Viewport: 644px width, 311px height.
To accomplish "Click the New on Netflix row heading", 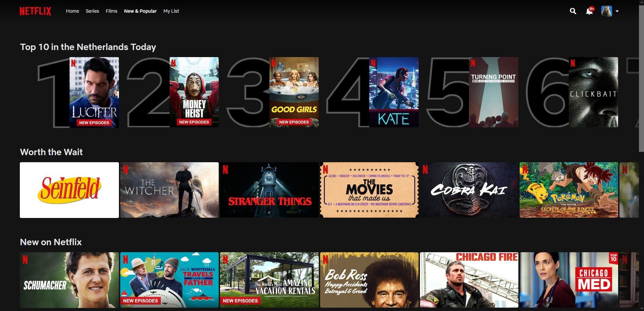I will (x=51, y=242).
